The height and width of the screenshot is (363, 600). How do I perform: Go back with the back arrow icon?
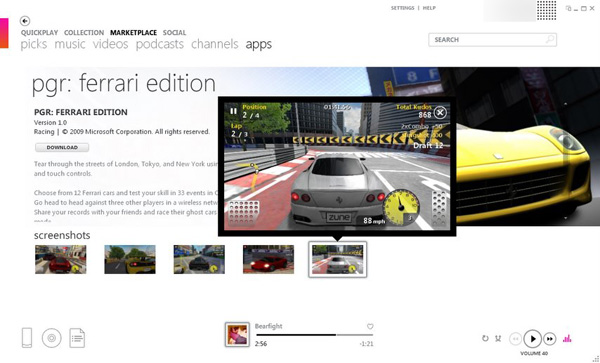[25, 21]
